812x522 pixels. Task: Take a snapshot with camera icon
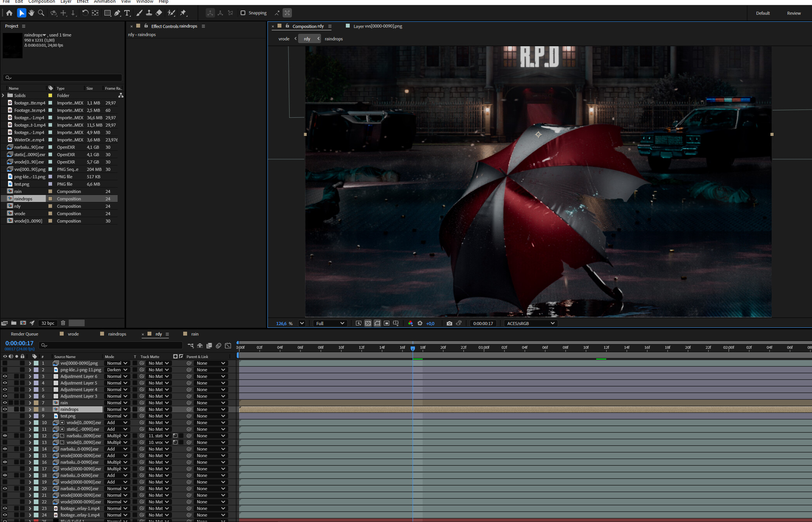coord(449,323)
